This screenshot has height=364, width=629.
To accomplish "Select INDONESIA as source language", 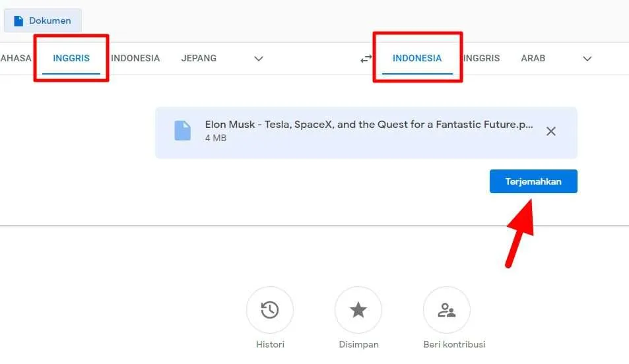I will pyautogui.click(x=135, y=58).
